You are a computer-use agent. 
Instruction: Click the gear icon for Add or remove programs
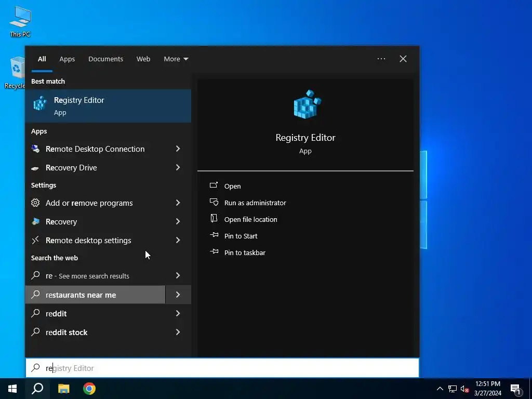(35, 203)
